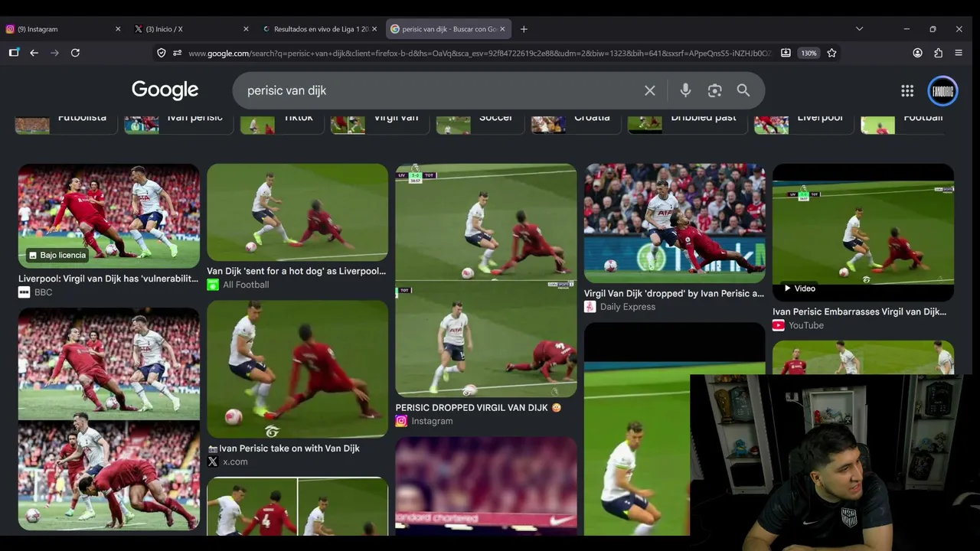Open the tracking protection shield panel

[161, 53]
